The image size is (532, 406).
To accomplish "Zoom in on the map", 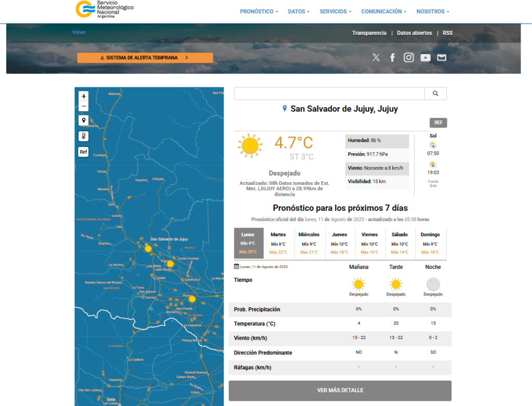I will 84,96.
